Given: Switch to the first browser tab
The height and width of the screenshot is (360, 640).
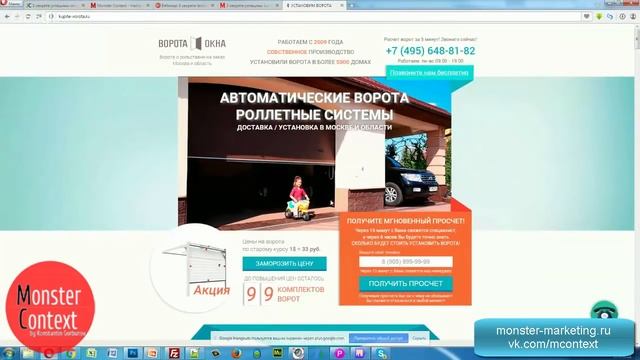Looking at the screenshot, I should tap(55, 5).
